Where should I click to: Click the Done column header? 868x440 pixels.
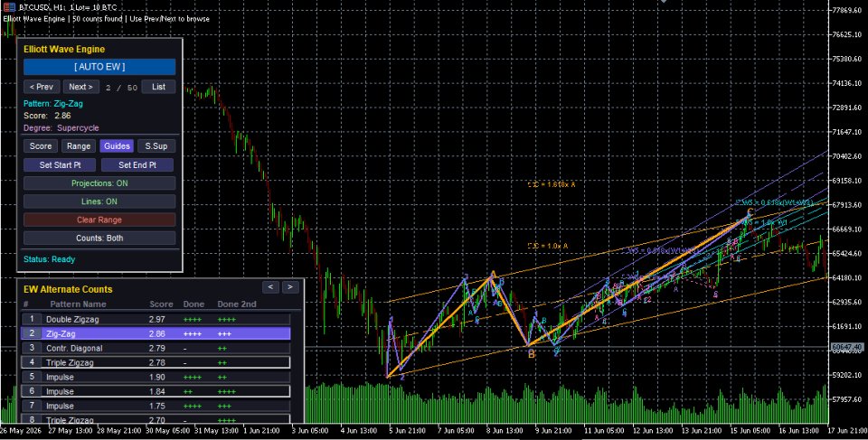point(193,304)
